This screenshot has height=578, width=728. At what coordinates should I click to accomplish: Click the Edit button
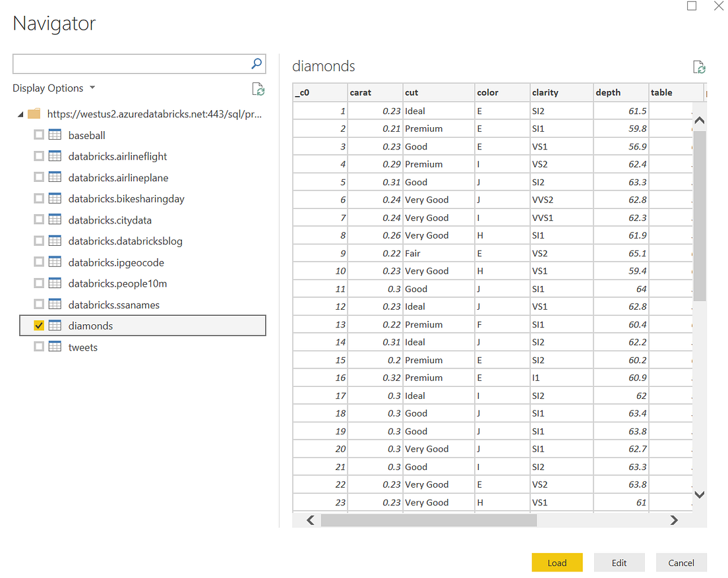click(619, 562)
